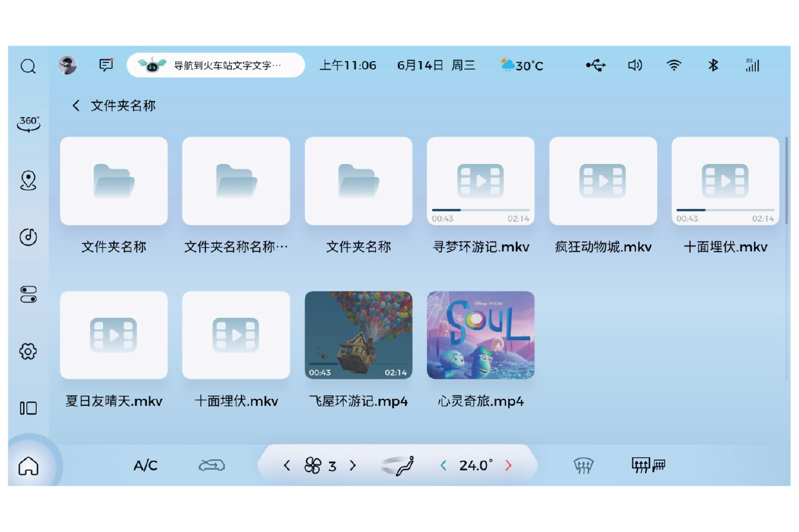The height and width of the screenshot is (532, 799).
Task: Click the 文件夹名称 header title
Action: (124, 105)
